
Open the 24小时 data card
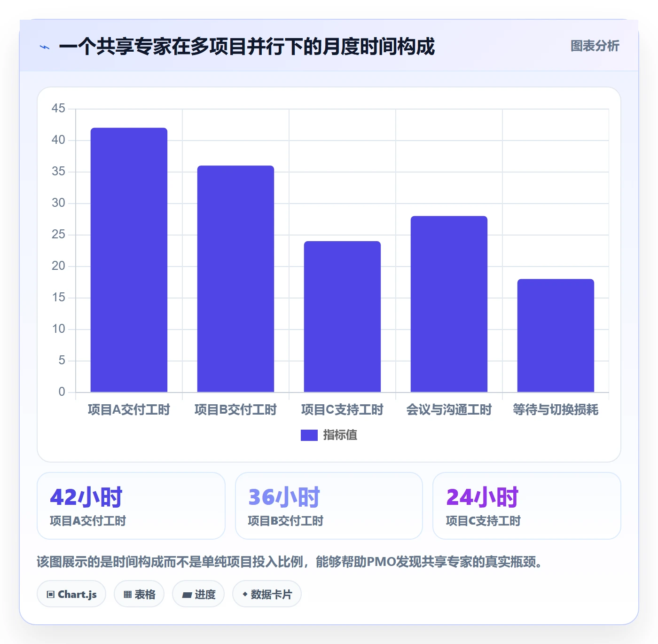pyautogui.click(x=527, y=506)
